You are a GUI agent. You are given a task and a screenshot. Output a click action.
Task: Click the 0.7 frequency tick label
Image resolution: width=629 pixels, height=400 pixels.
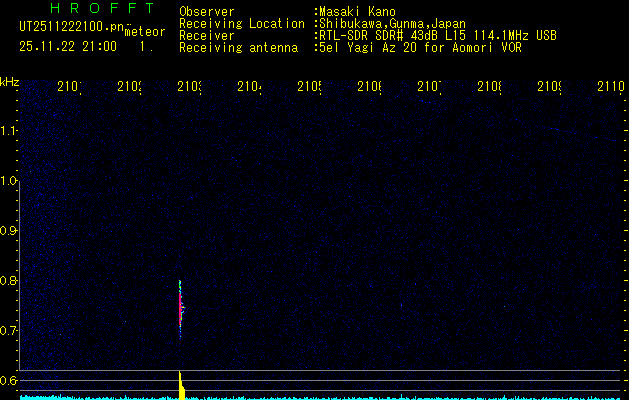coord(10,330)
